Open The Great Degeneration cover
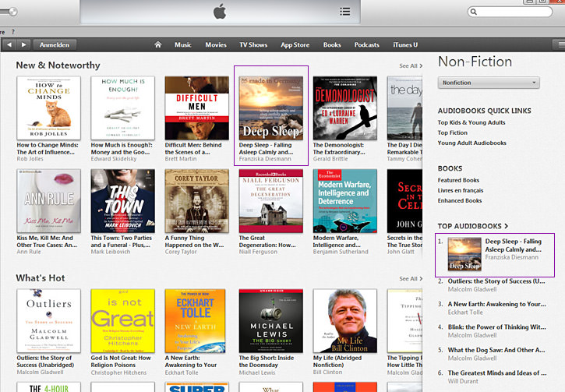 pyautogui.click(x=271, y=201)
